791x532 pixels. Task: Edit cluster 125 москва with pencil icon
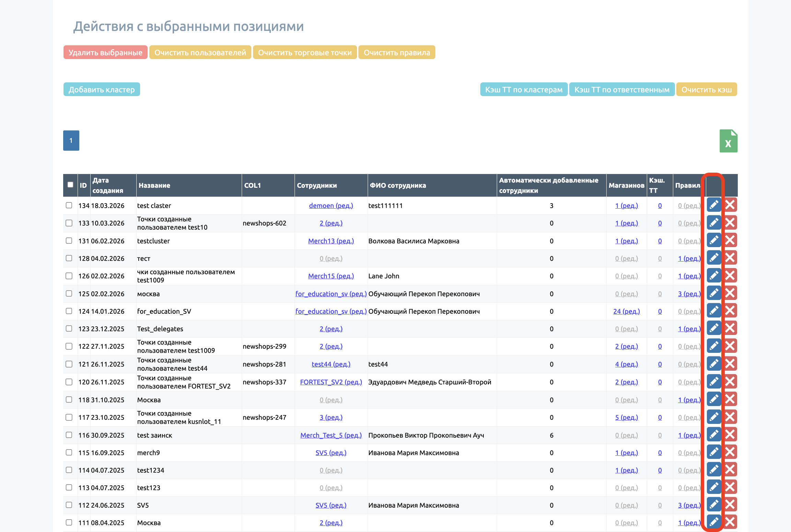click(x=714, y=293)
